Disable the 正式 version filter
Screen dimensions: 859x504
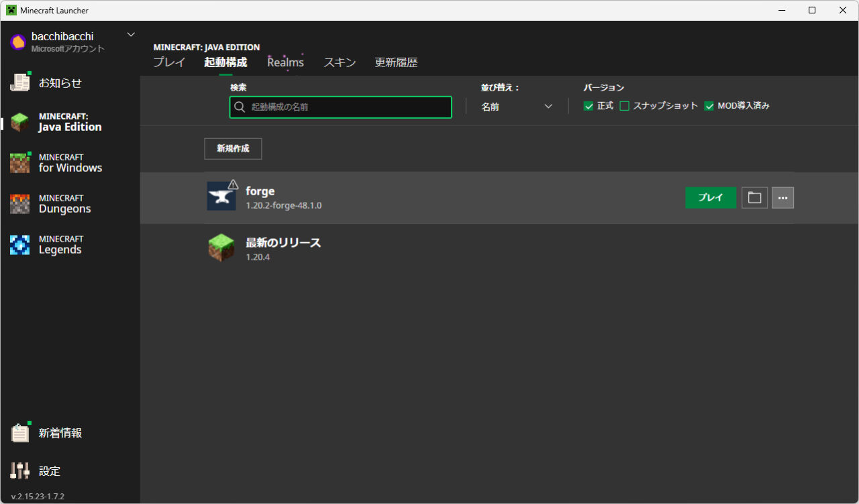588,105
